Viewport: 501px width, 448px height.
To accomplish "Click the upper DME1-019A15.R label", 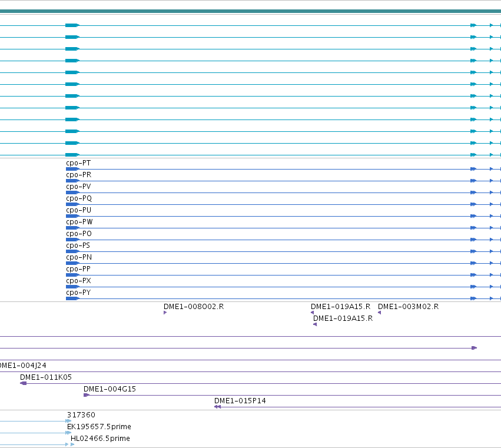I will tap(341, 307).
